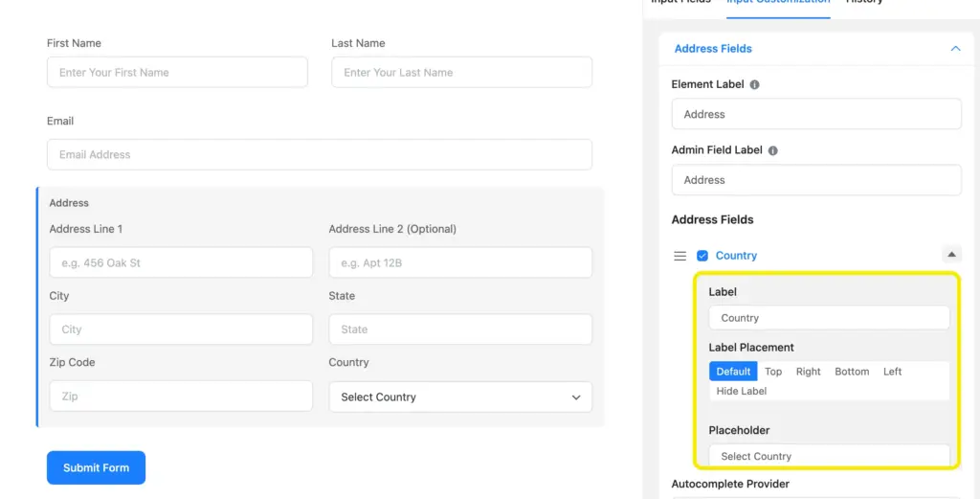Screen dimensions: 980x499
Task: Open the Select Country dropdown
Action: 460,397
